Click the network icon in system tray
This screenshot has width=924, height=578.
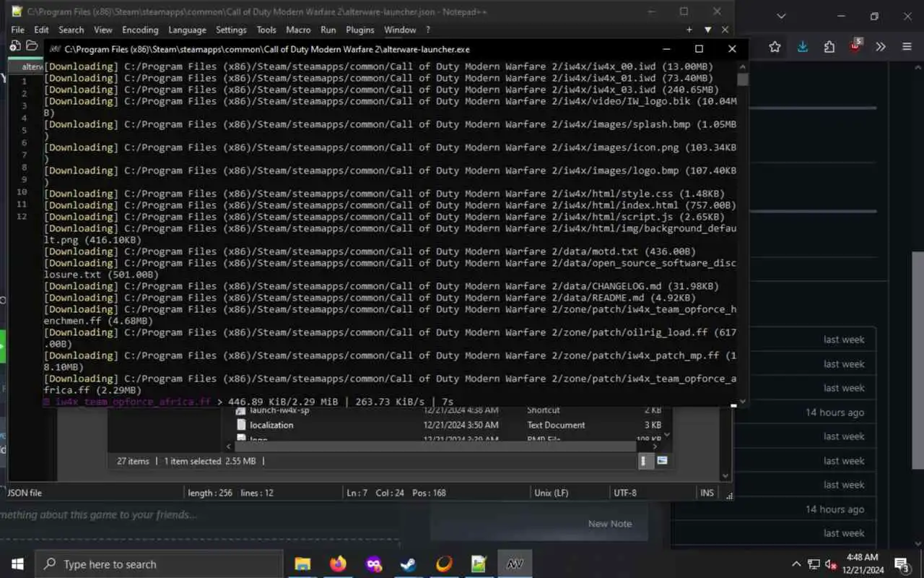pyautogui.click(x=814, y=564)
